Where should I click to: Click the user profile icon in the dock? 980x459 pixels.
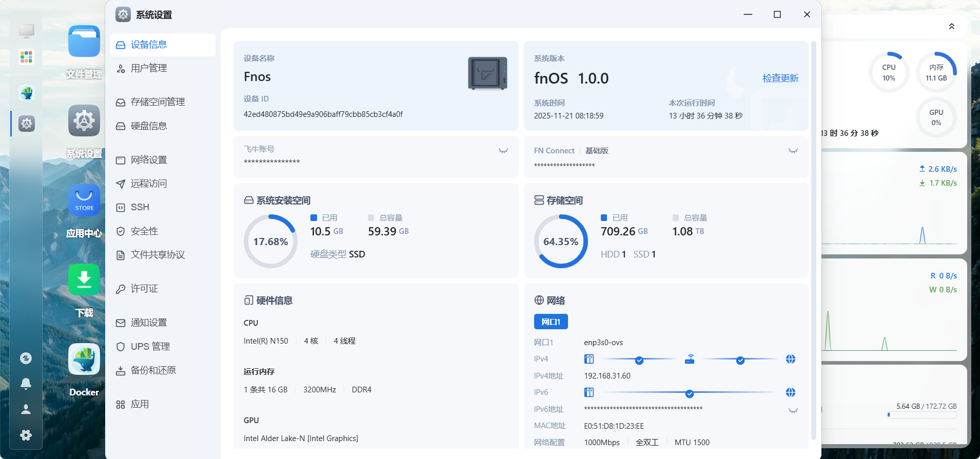pos(26,409)
